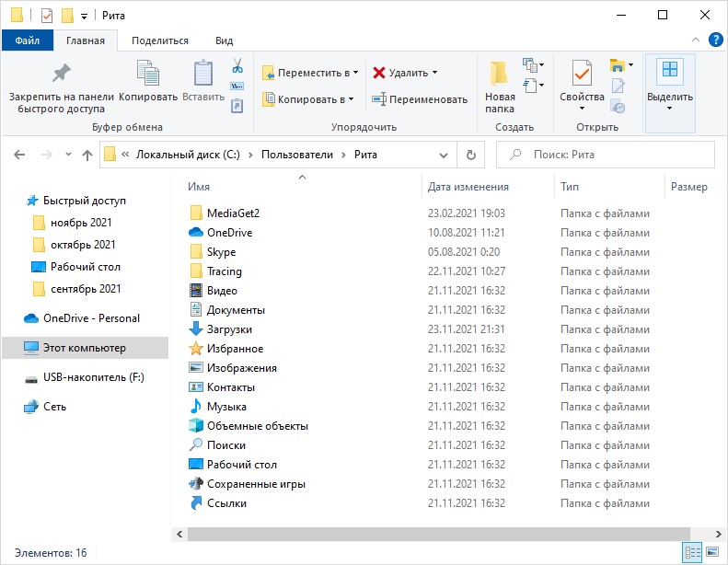Open the 'Переместить в' dropdown

310,73
